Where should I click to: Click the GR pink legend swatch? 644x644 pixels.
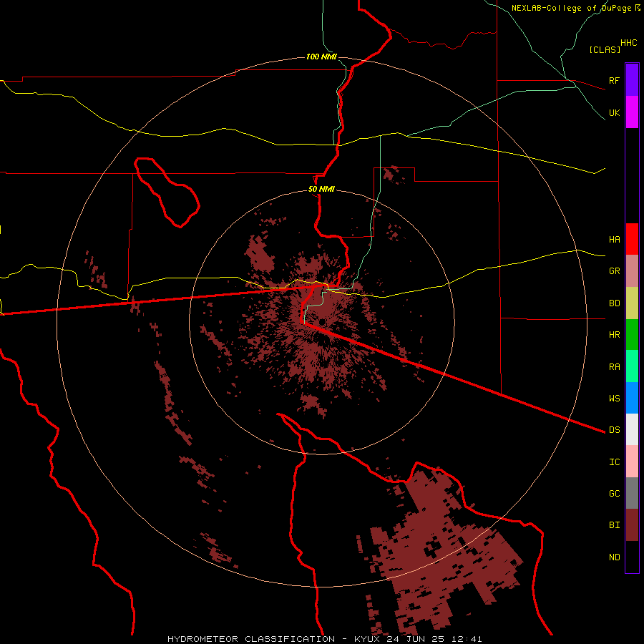(x=632, y=271)
